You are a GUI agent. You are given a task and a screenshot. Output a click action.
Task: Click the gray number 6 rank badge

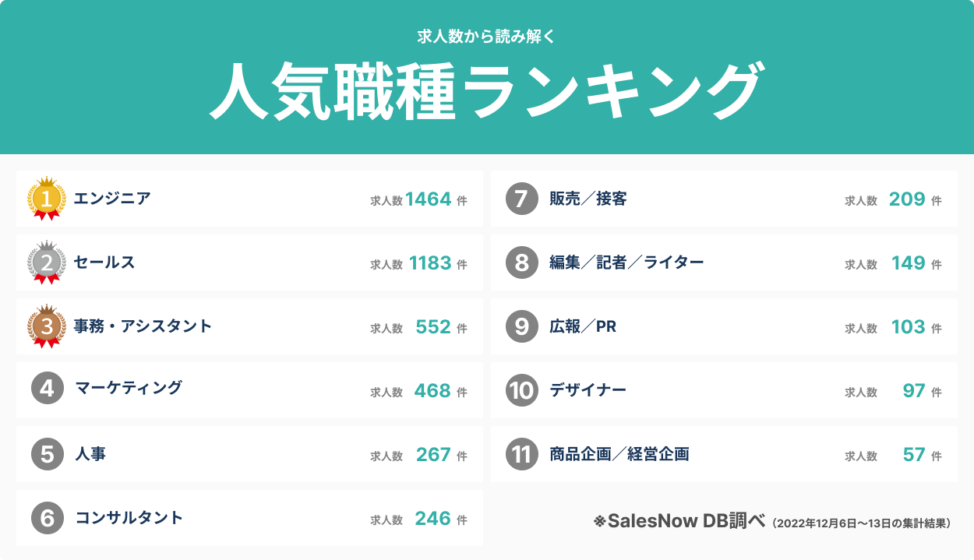pos(48,518)
